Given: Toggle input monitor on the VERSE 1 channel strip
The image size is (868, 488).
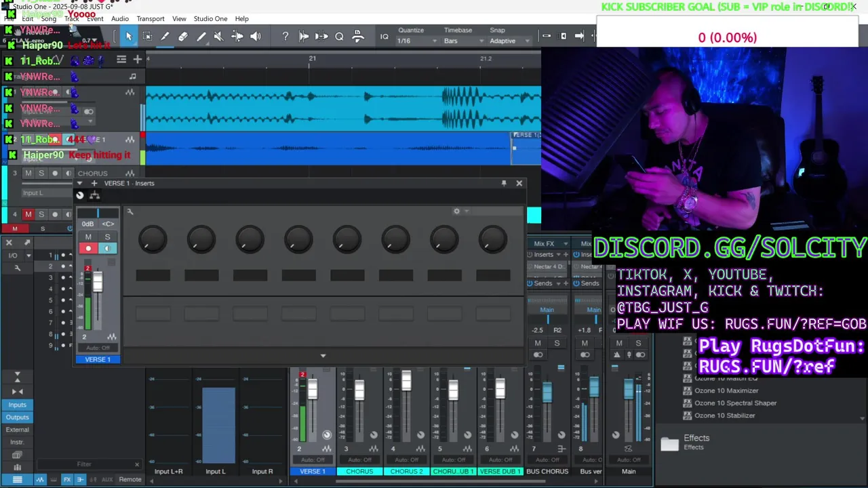Looking at the screenshot, I should [x=107, y=249].
